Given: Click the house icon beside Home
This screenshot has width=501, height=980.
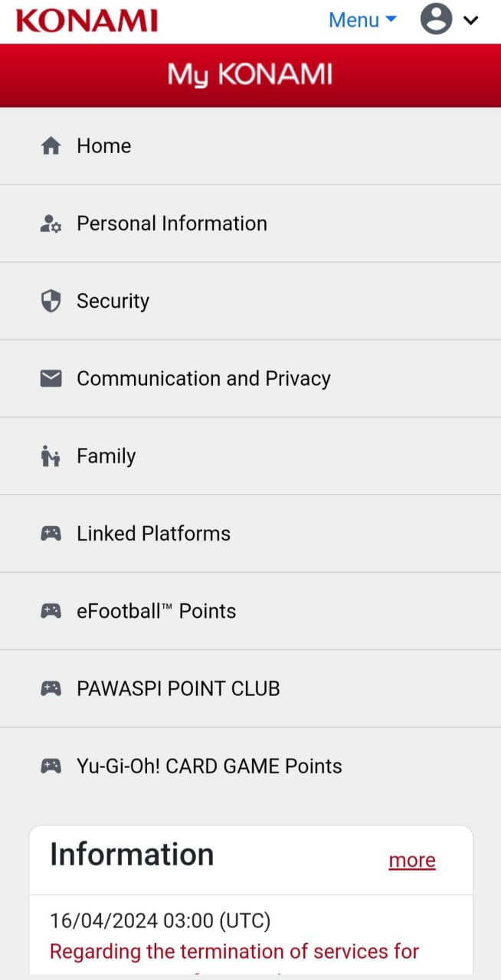Looking at the screenshot, I should [x=51, y=146].
